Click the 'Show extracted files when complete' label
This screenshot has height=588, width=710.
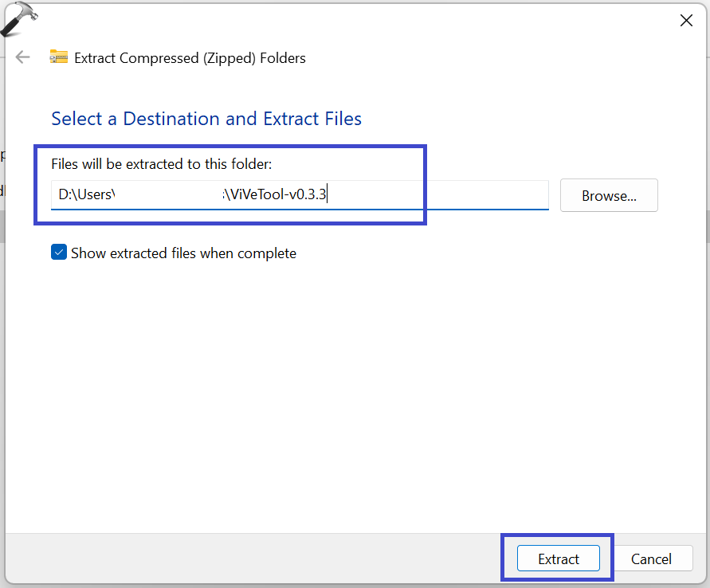(183, 253)
